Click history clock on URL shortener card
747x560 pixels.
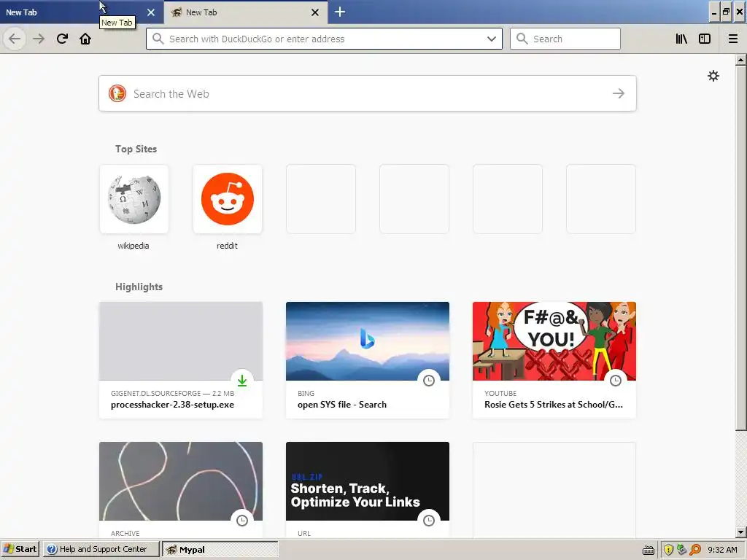[x=429, y=521]
